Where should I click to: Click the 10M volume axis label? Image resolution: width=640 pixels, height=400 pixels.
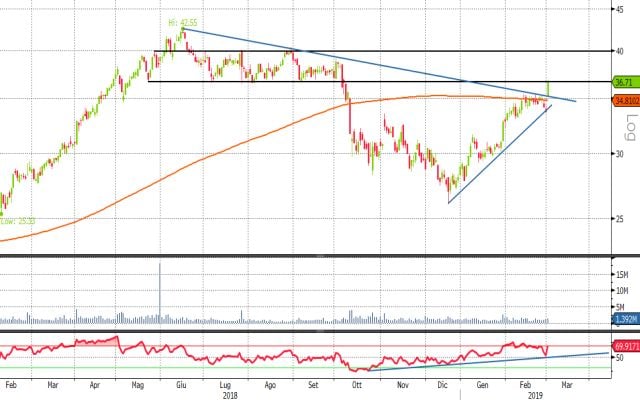pos(622,291)
